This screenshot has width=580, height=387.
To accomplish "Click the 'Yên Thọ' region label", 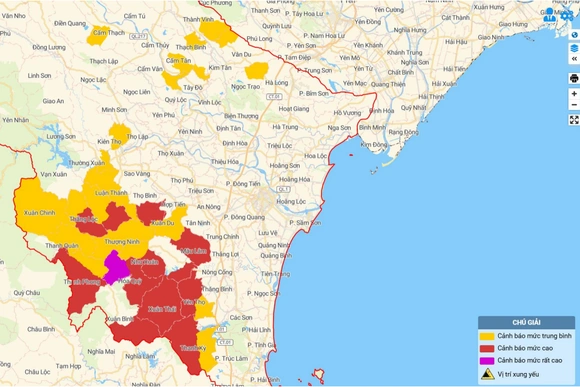I will tap(194, 302).
